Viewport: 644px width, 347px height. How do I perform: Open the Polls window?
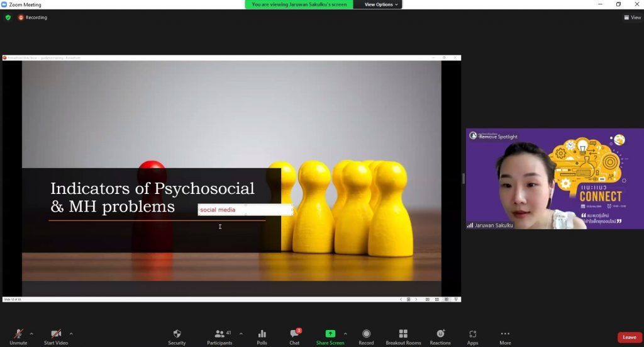pos(262,336)
